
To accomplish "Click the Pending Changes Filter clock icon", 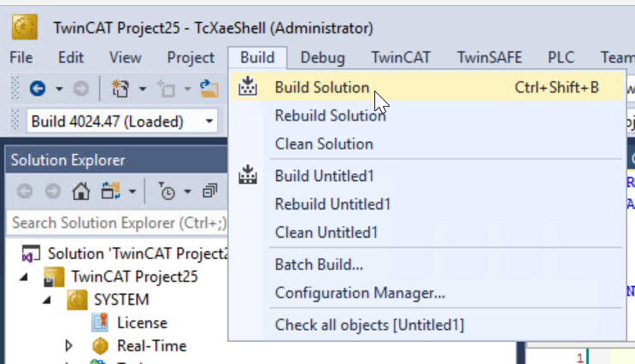I will tap(167, 191).
